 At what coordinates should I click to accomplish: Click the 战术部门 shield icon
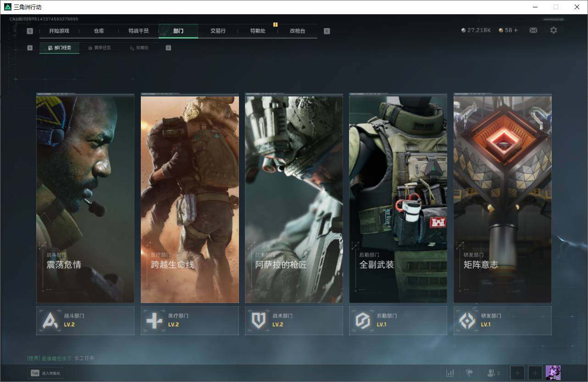click(x=259, y=320)
